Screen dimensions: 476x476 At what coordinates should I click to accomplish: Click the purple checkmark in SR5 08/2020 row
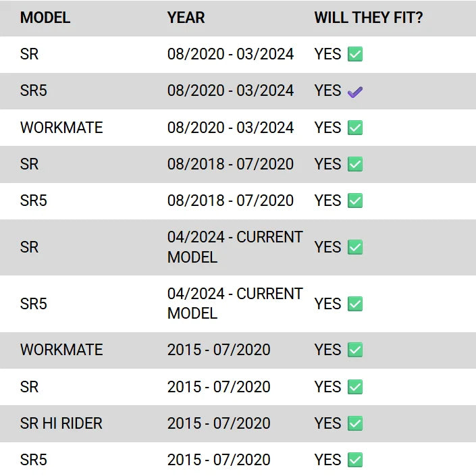[x=355, y=92]
